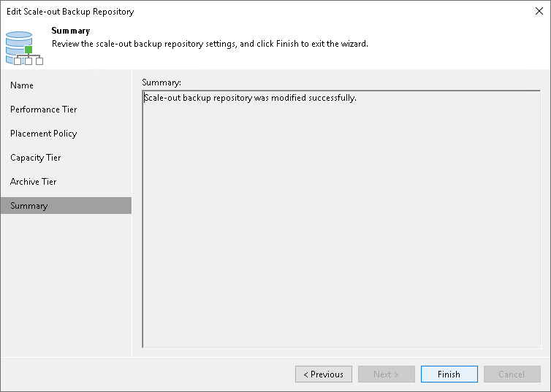Image resolution: width=551 pixels, height=392 pixels.
Task: Go to the Name wizard step
Action: (22, 85)
